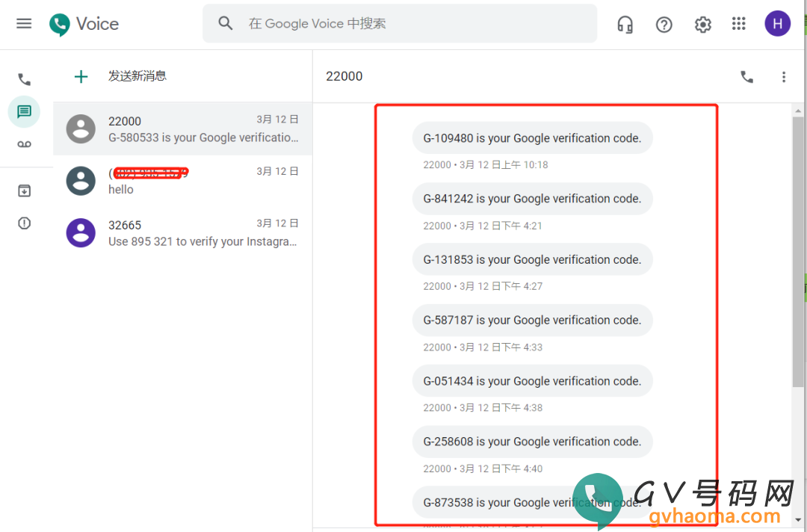The image size is (807, 532).
Task: Open the 22000 conversation in the list
Action: tap(183, 129)
